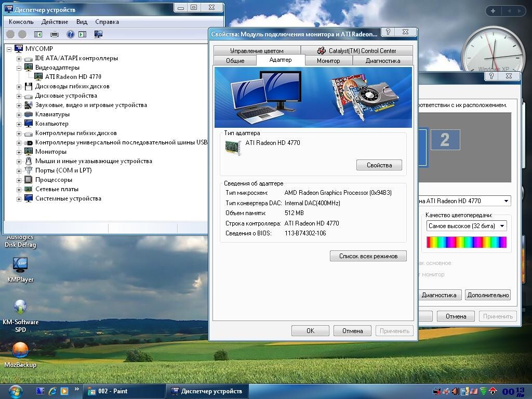Switch to the Диагностика tab
Image resolution: width=532 pixels, height=399 pixels.
tap(383, 61)
